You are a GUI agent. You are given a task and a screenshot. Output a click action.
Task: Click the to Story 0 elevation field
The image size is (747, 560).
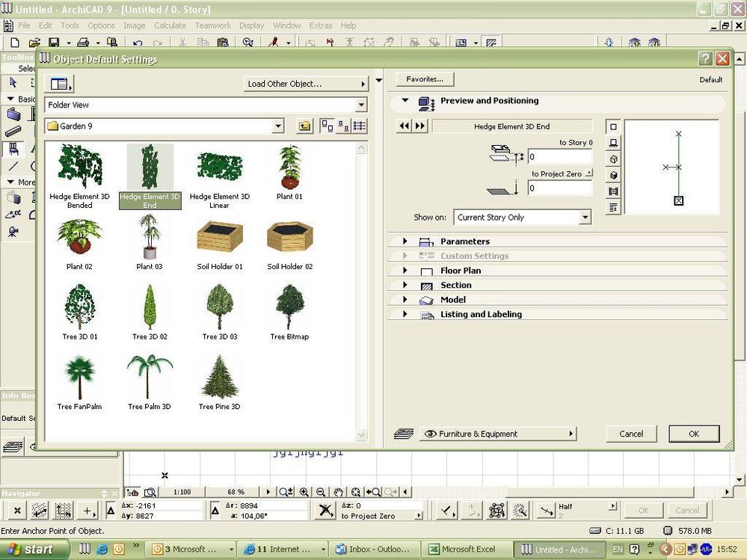click(560, 157)
